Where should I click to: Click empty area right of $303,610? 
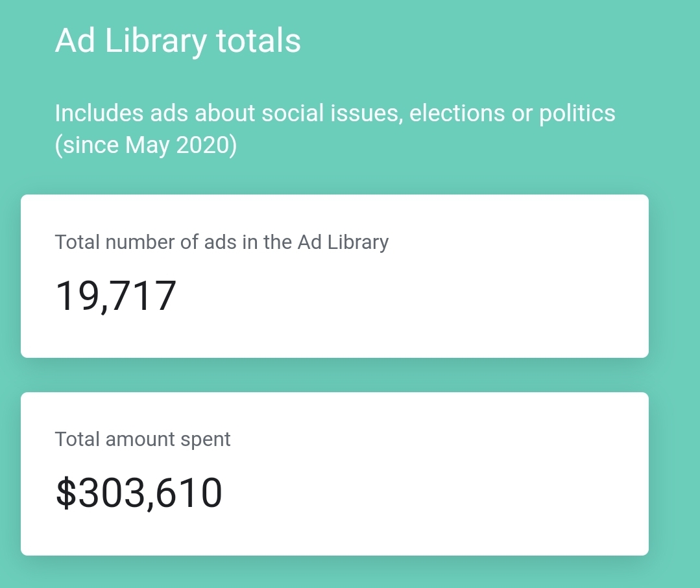[x=424, y=493]
